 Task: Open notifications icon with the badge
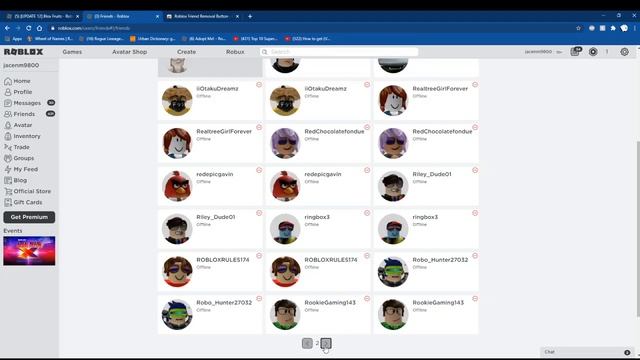(x=576, y=51)
